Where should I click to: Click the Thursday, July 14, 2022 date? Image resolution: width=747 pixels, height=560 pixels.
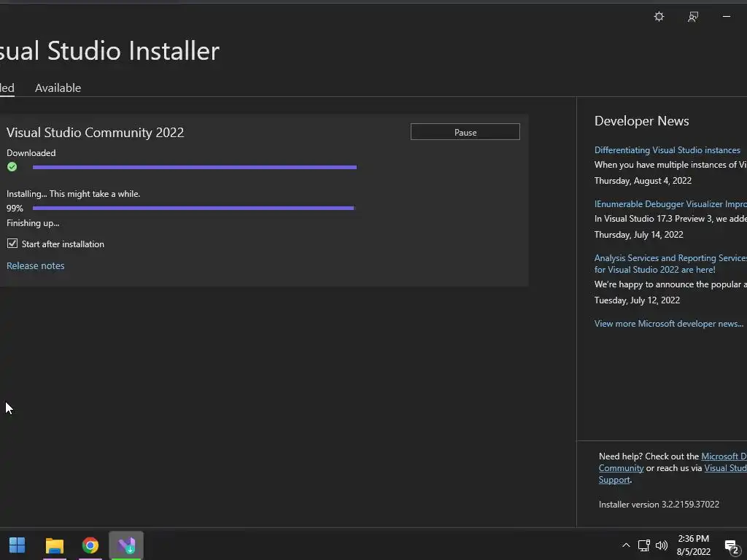[x=638, y=234]
